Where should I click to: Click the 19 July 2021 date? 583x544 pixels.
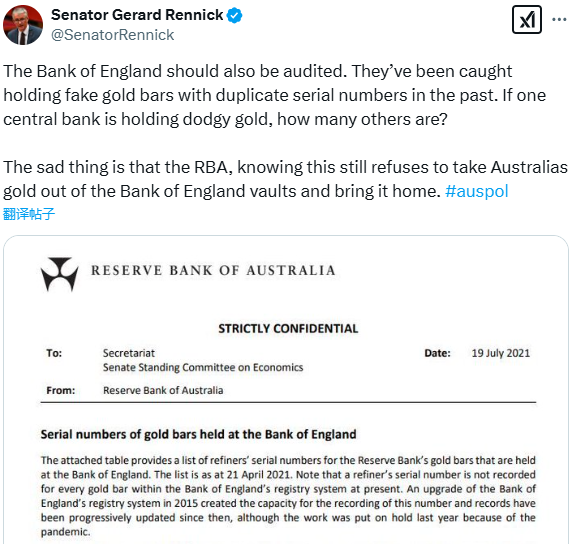(x=501, y=353)
